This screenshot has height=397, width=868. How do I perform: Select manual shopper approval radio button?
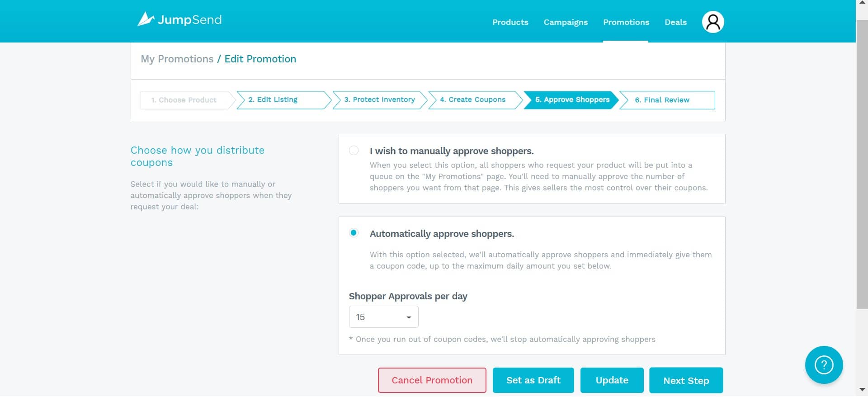pos(354,151)
